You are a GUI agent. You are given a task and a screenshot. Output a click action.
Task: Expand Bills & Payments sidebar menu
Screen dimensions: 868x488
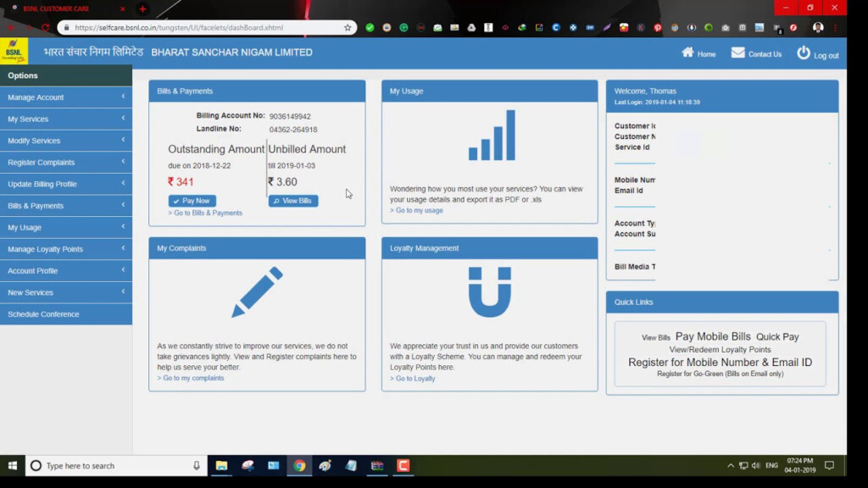[66, 205]
